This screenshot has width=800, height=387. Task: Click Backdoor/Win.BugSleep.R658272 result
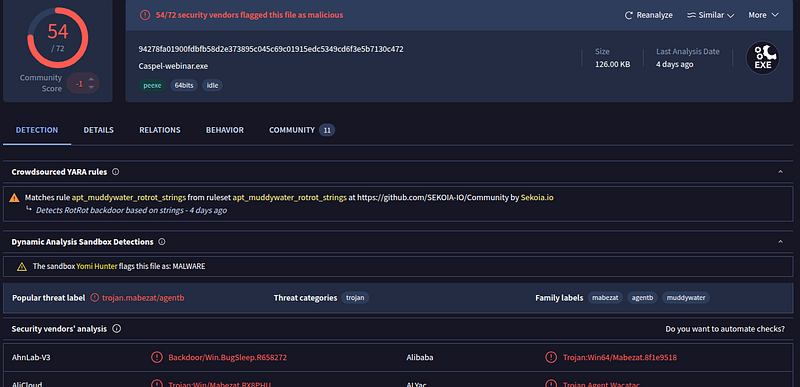[x=228, y=357]
